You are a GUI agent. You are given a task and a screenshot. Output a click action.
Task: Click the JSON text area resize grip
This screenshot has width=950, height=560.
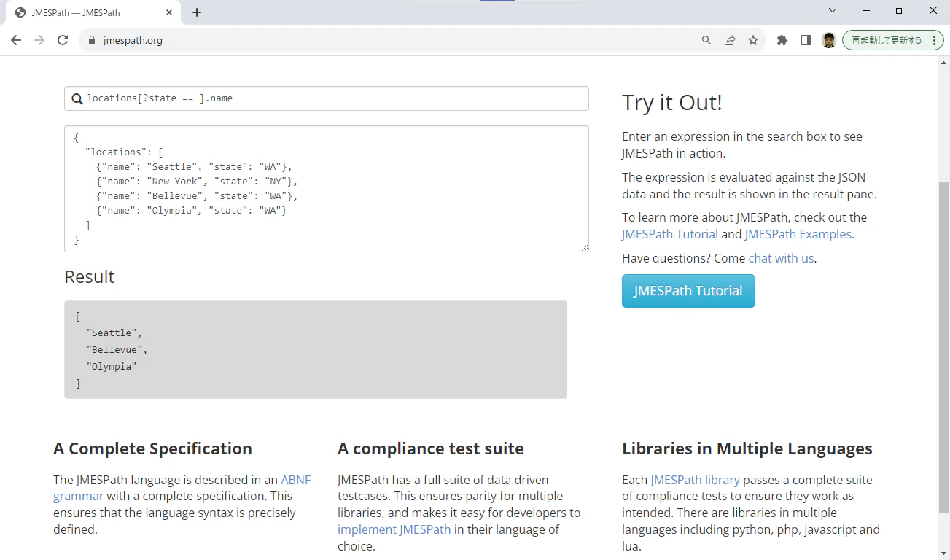click(x=584, y=248)
